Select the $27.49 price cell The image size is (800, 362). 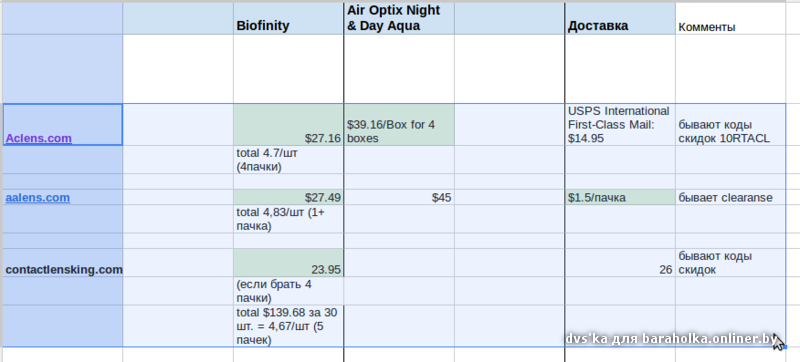pos(288,197)
